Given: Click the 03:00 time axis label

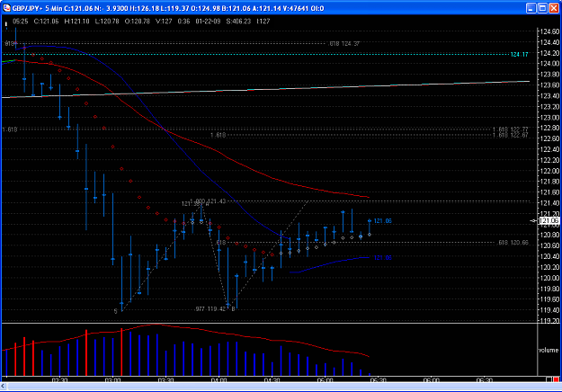Looking at the screenshot, I should 112,379.
